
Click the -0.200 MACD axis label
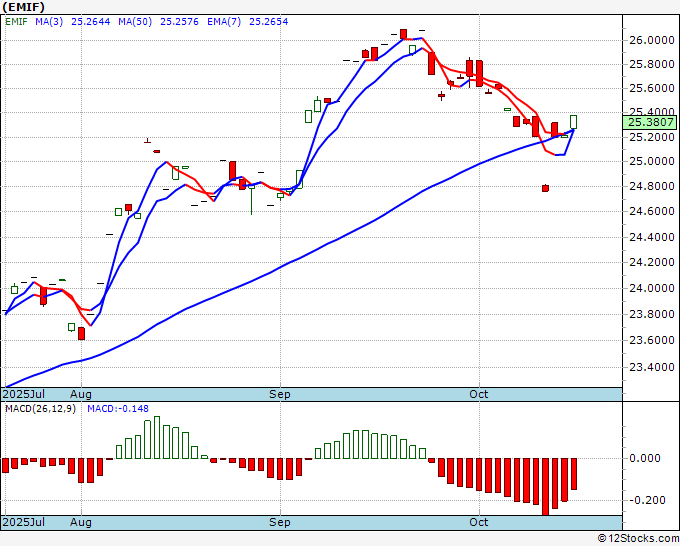tap(647, 500)
